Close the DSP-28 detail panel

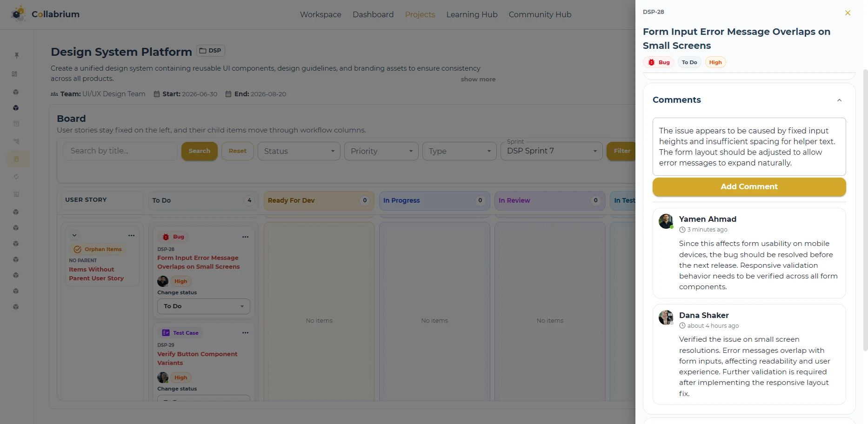[x=848, y=13]
